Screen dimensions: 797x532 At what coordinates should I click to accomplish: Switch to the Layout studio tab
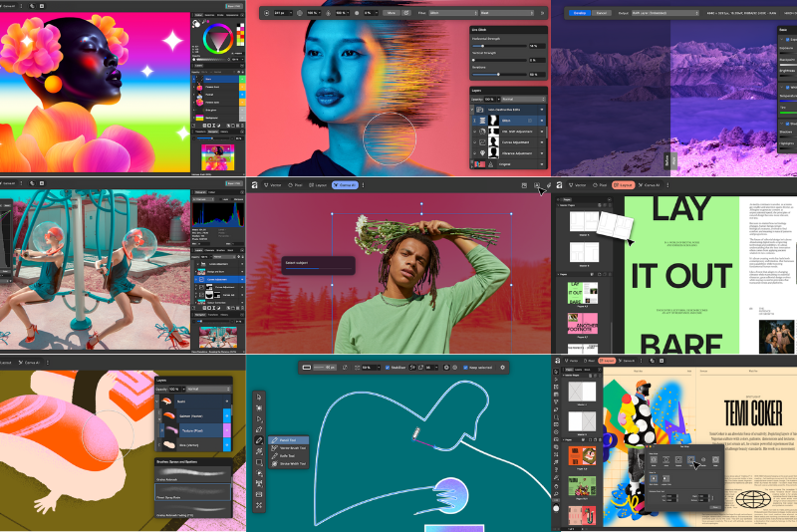point(623,185)
